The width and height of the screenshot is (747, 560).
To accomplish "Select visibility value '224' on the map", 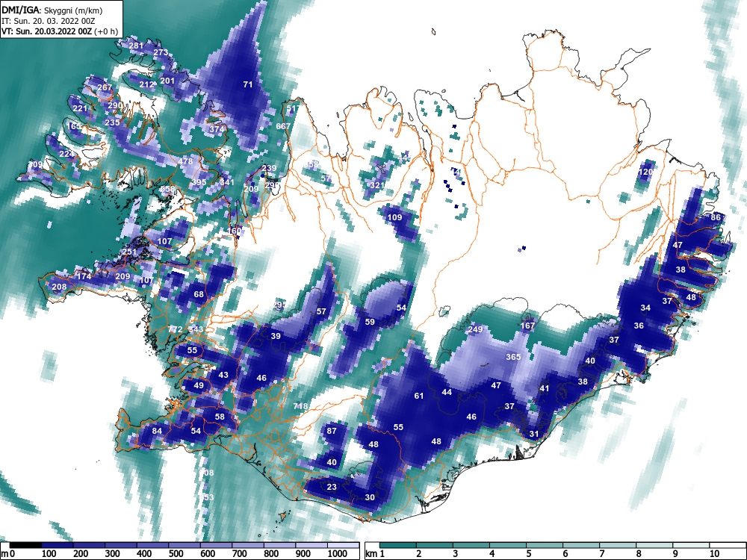I will [66, 154].
